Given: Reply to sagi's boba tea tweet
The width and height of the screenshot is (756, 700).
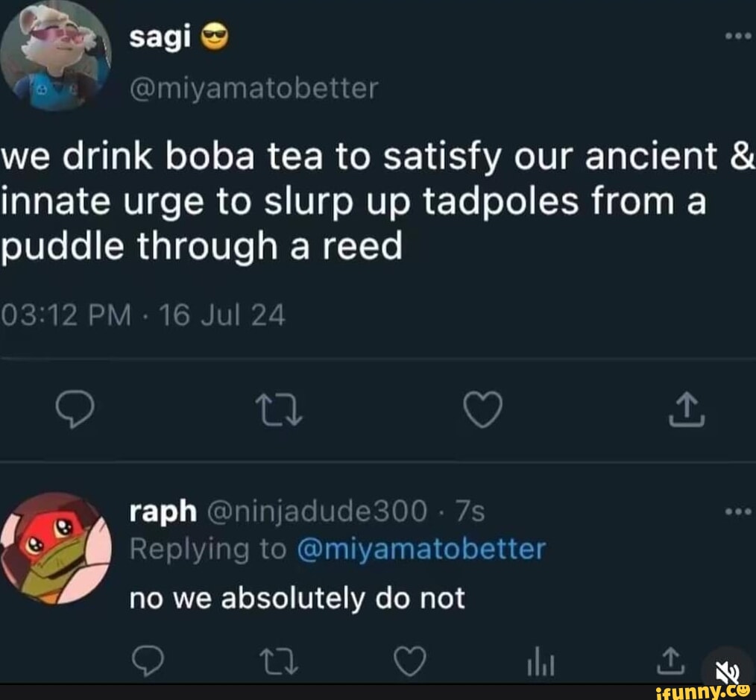Looking at the screenshot, I should click(77, 409).
